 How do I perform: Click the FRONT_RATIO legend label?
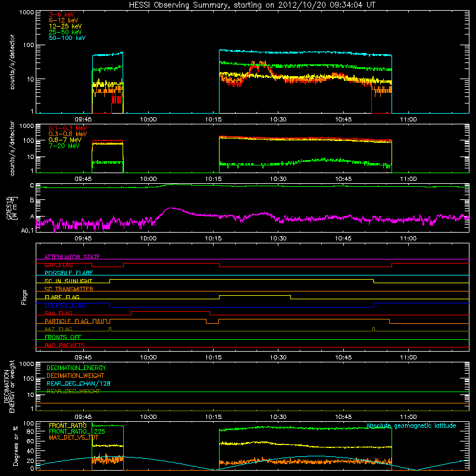click(x=68, y=425)
